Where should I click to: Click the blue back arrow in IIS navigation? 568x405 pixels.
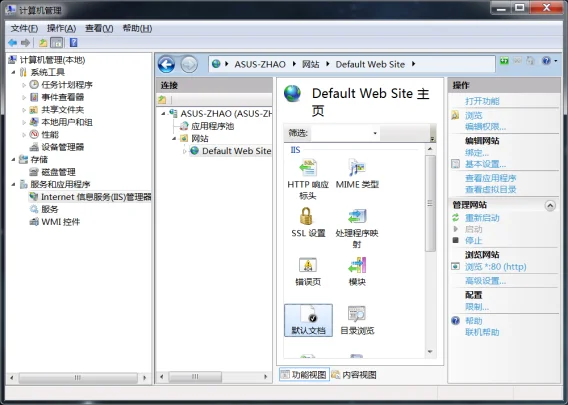pyautogui.click(x=167, y=65)
